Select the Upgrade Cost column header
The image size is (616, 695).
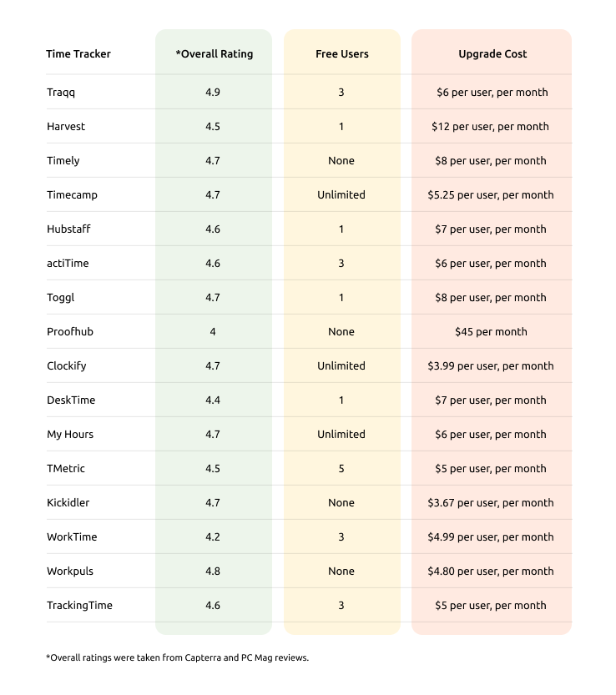tap(492, 54)
